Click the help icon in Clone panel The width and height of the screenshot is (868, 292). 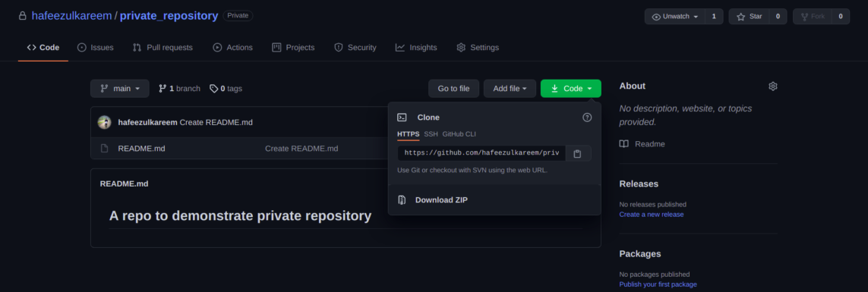[587, 118]
